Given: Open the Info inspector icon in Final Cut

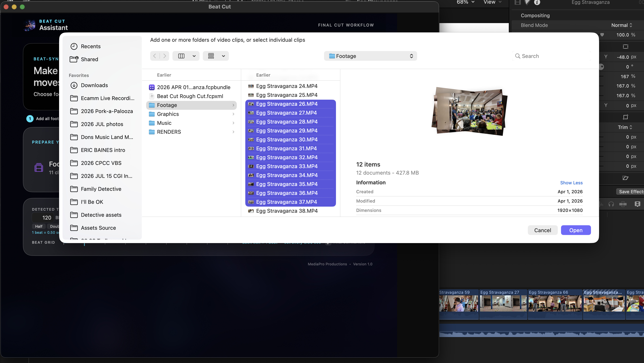Looking at the screenshot, I should pyautogui.click(x=537, y=2).
